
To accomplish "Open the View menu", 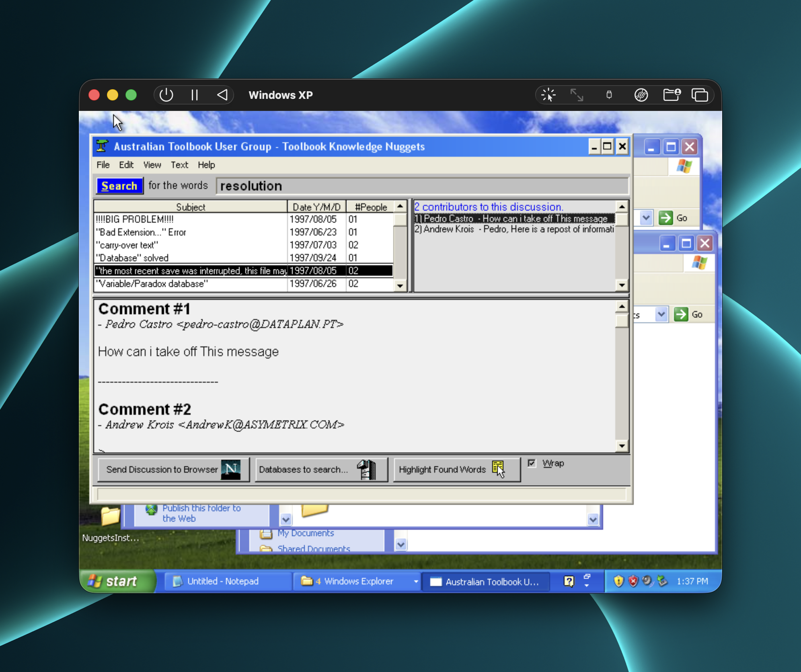I will click(152, 165).
